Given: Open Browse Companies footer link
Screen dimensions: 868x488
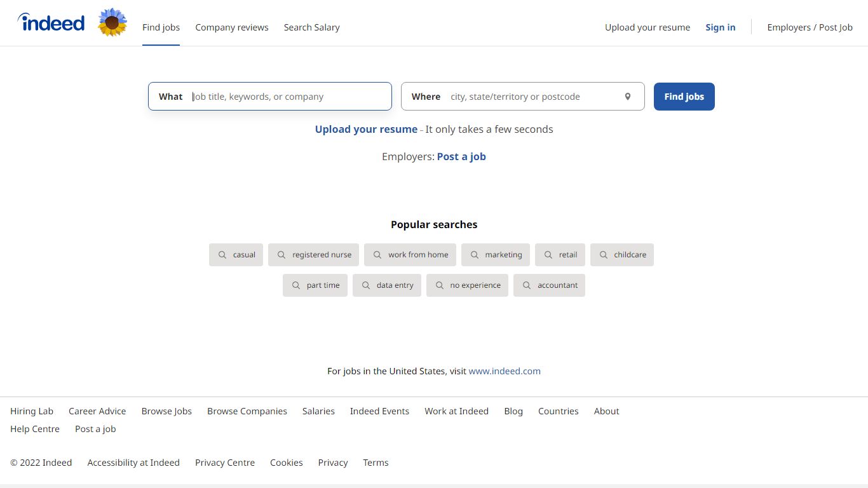Looking at the screenshot, I should click(x=247, y=411).
